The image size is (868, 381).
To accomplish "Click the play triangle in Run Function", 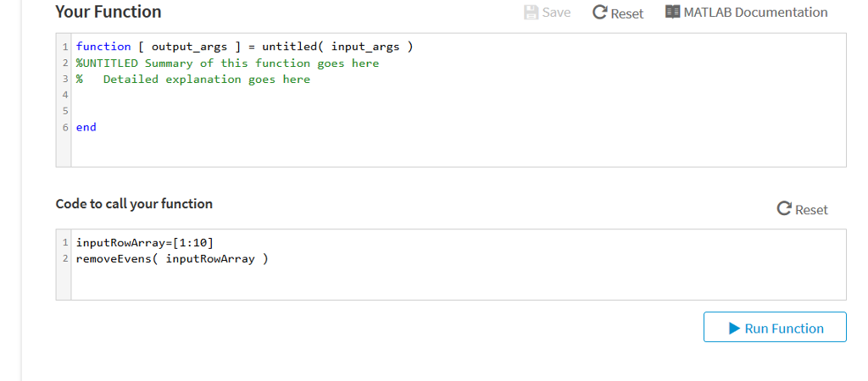I will click(x=734, y=329).
